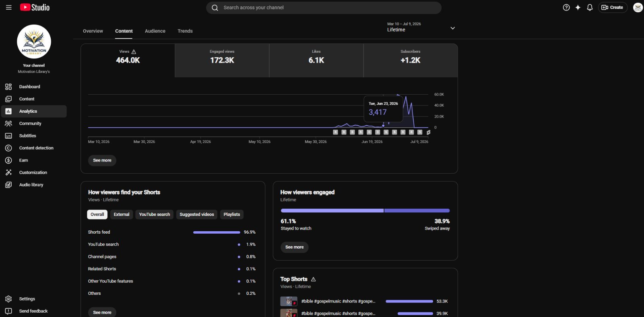Click the Channel pages row
Viewport: 644px width, 317px height.
(x=172, y=257)
